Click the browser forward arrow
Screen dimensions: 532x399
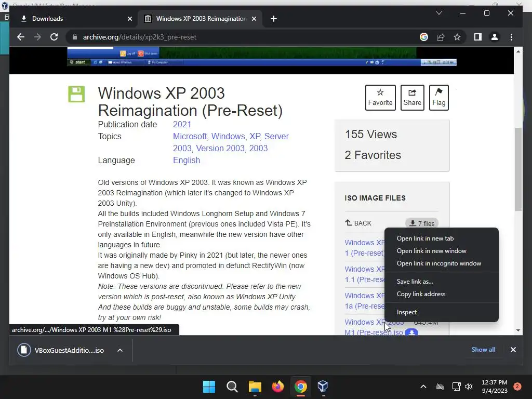37,37
